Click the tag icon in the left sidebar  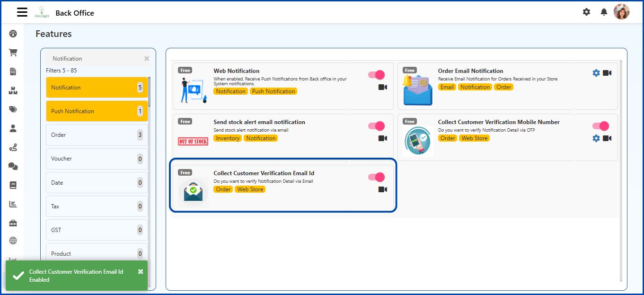click(x=13, y=109)
